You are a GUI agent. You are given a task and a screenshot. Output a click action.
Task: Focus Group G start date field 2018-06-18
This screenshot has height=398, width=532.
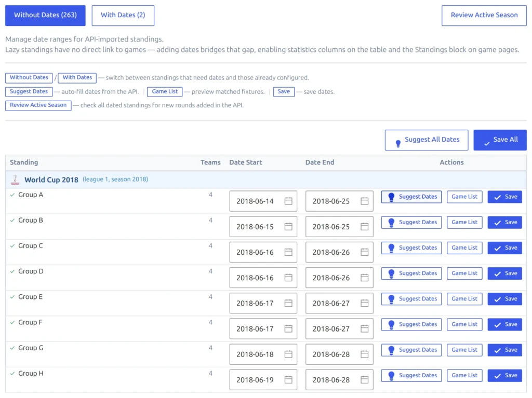tap(263, 354)
